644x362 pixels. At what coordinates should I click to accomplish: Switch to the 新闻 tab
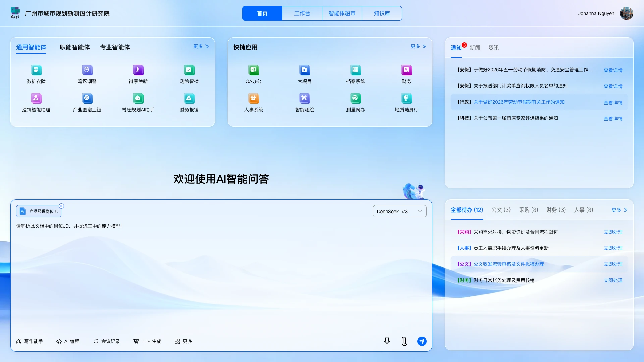pos(475,48)
